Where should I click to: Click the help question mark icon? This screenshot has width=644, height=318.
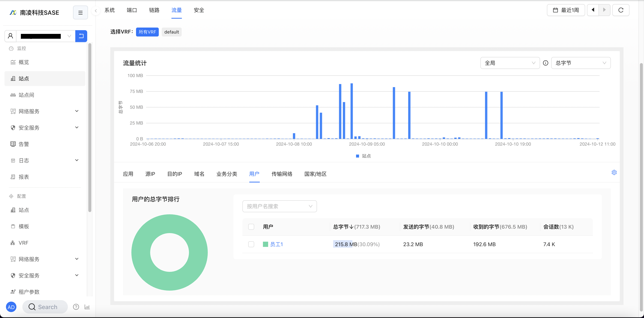pos(76,307)
